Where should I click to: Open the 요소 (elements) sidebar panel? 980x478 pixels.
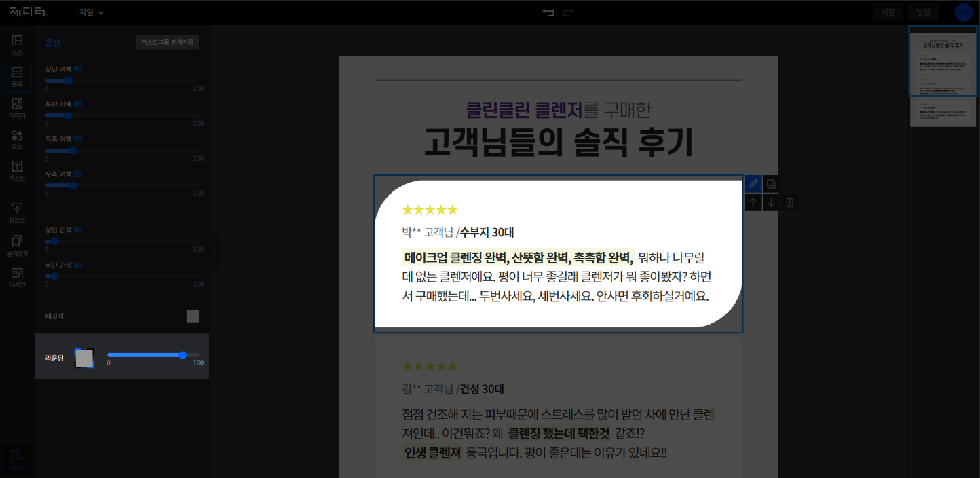[17, 139]
